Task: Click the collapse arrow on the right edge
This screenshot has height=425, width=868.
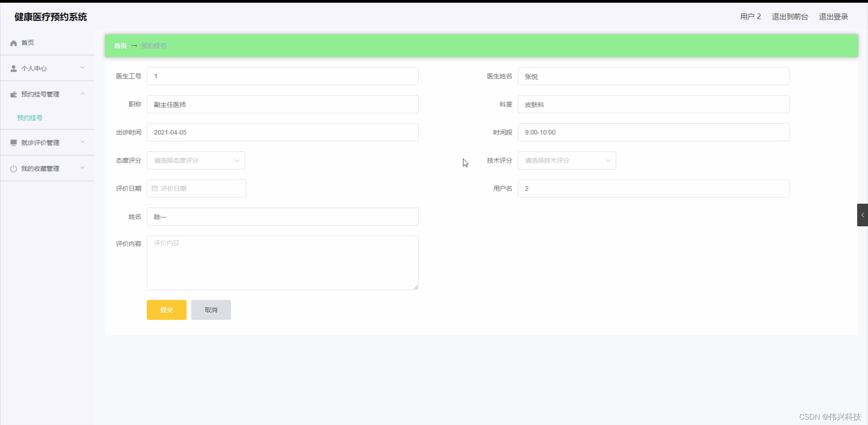Action: tap(863, 215)
